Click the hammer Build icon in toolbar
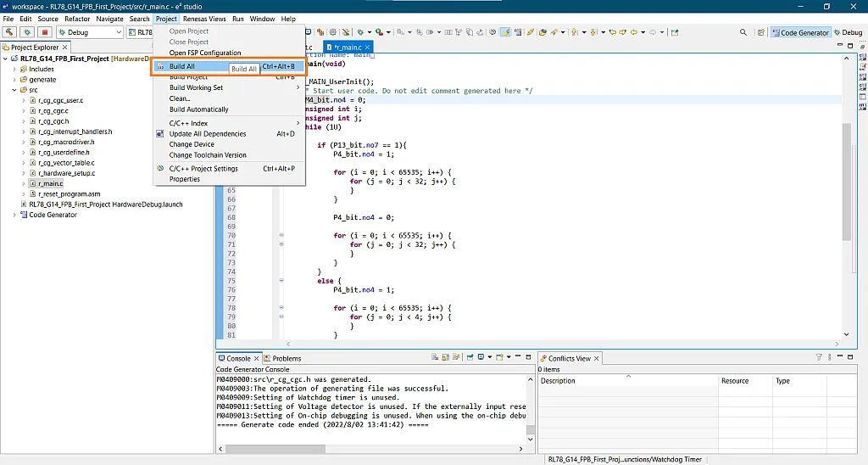This screenshot has height=465, width=868. [x=9, y=32]
